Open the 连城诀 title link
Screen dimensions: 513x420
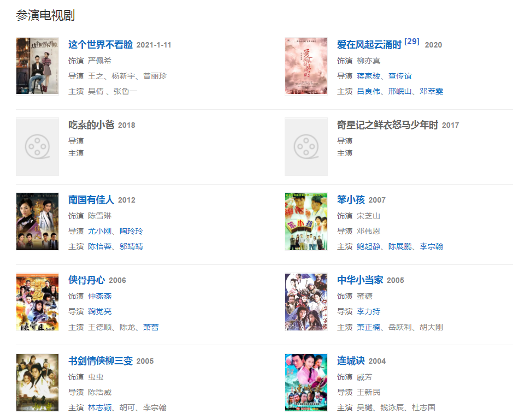click(x=351, y=361)
